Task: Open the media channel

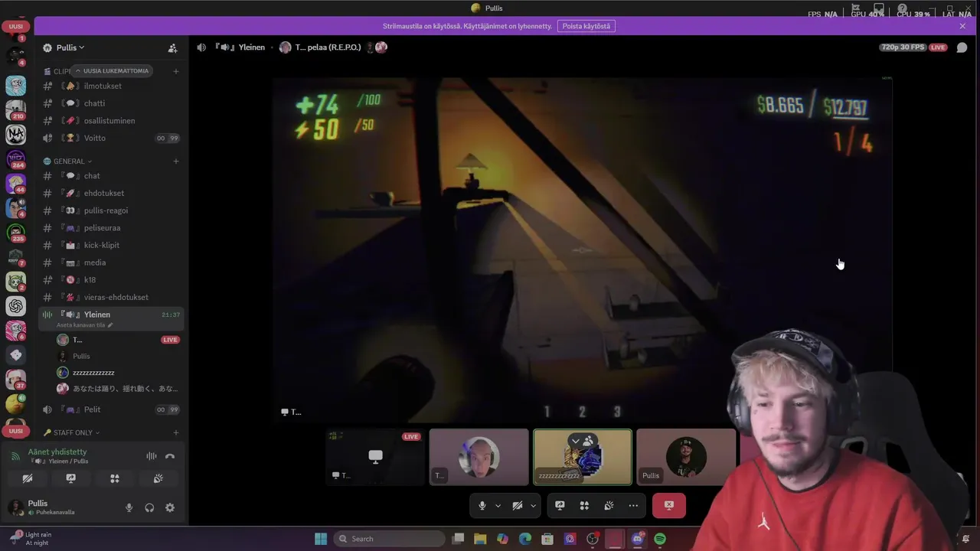Action: 112,262
